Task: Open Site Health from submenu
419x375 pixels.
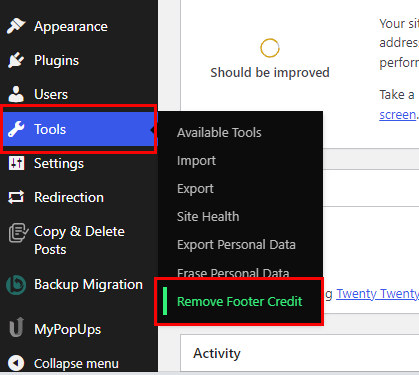Action: (208, 217)
